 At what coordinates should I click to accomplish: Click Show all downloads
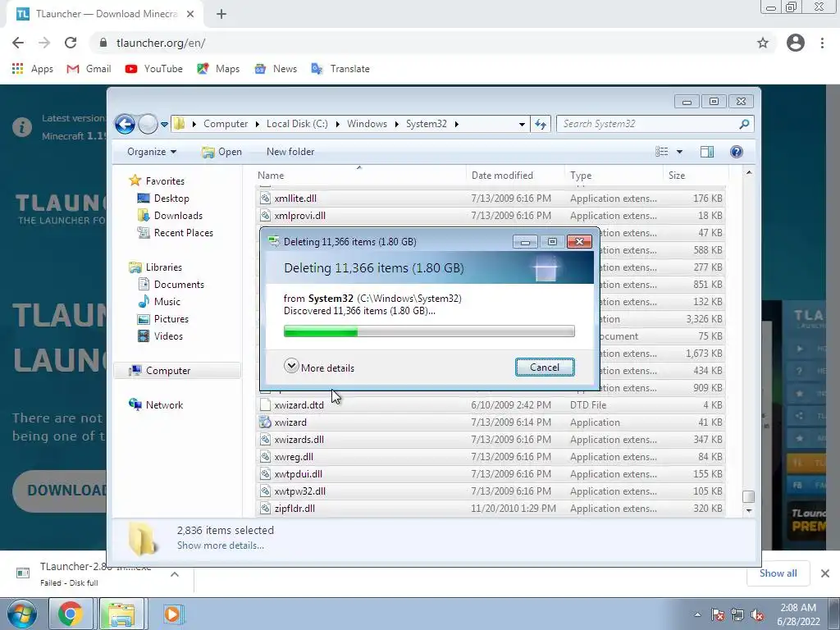(778, 573)
